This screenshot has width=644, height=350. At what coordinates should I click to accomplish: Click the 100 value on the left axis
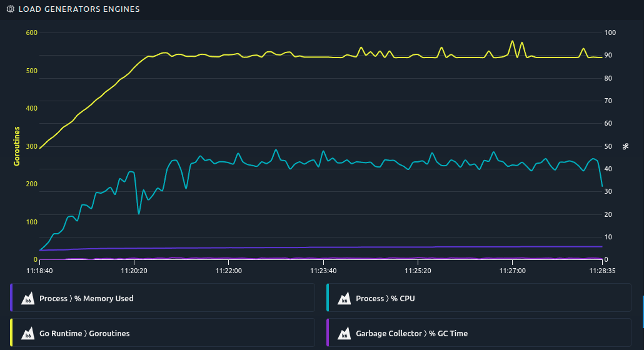click(x=32, y=222)
